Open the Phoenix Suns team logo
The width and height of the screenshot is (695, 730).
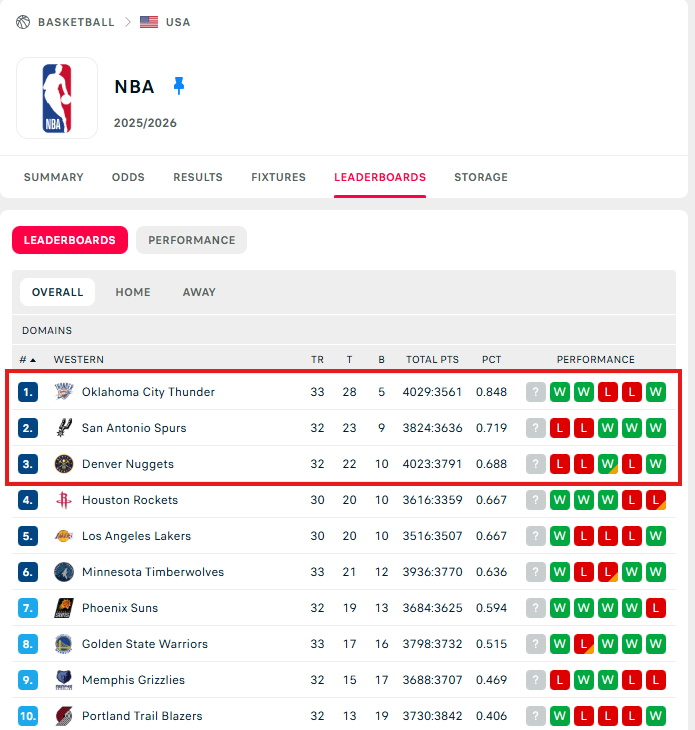pos(64,608)
